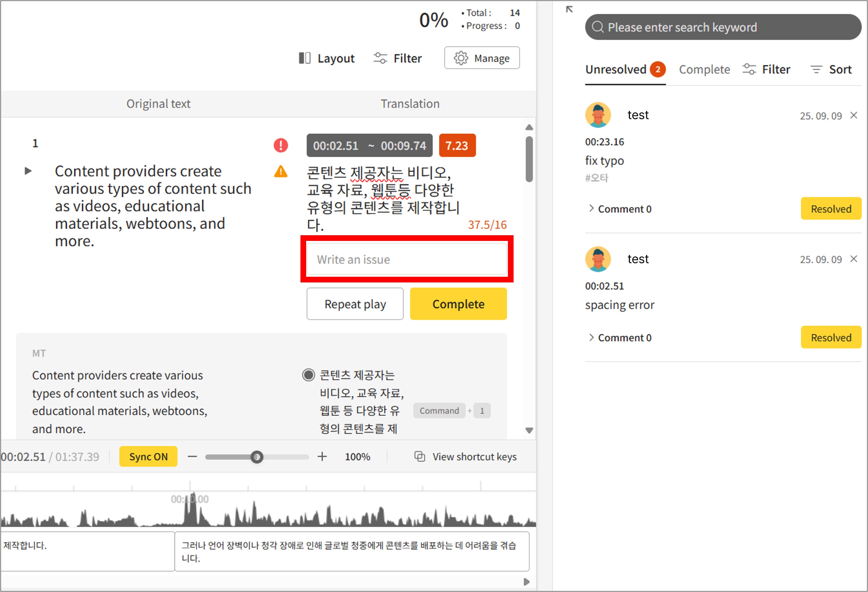The width and height of the screenshot is (868, 592).
Task: Expand Comment 0 under 'fix typo'
Action: (x=620, y=209)
